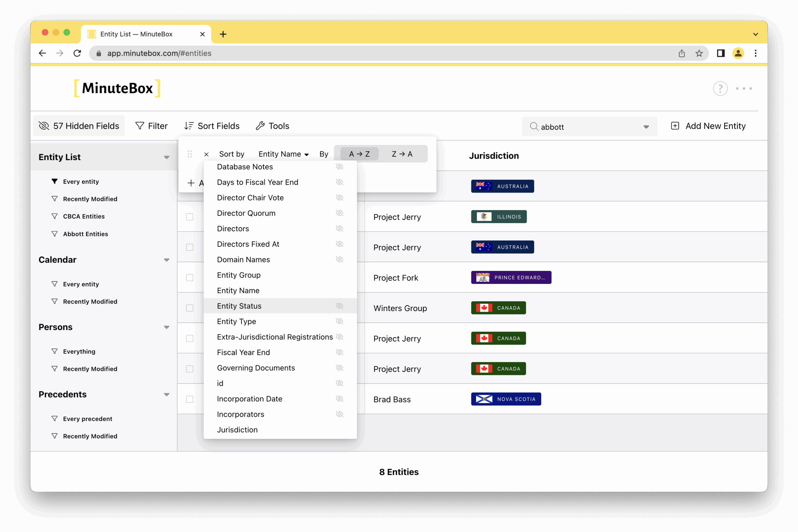Grab the sort rule drag handle
This screenshot has width=798, height=532.
tap(190, 154)
